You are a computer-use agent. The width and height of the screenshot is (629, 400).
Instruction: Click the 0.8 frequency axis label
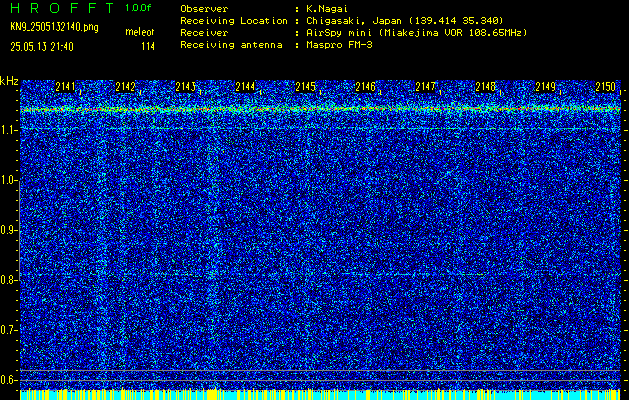[8, 280]
